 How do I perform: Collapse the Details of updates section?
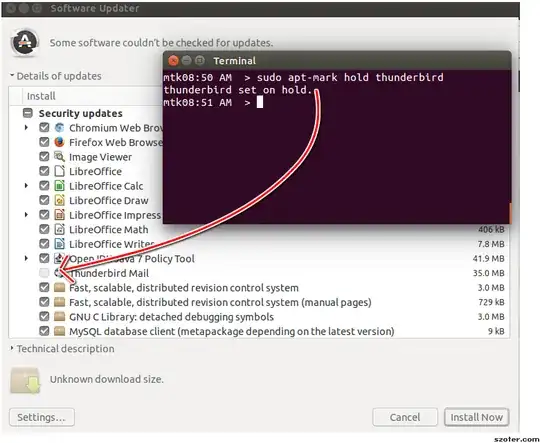tap(12, 75)
